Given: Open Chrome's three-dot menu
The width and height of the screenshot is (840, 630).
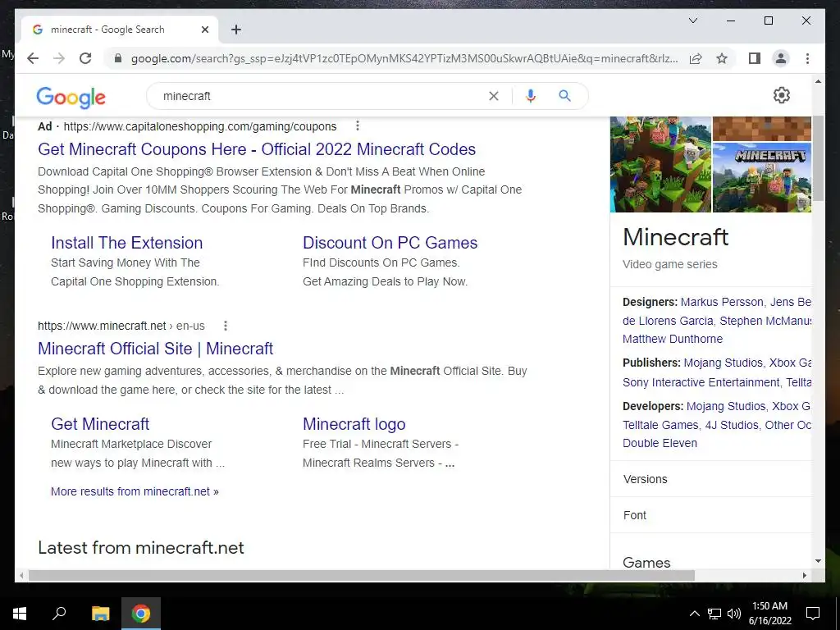Looking at the screenshot, I should click(x=807, y=58).
